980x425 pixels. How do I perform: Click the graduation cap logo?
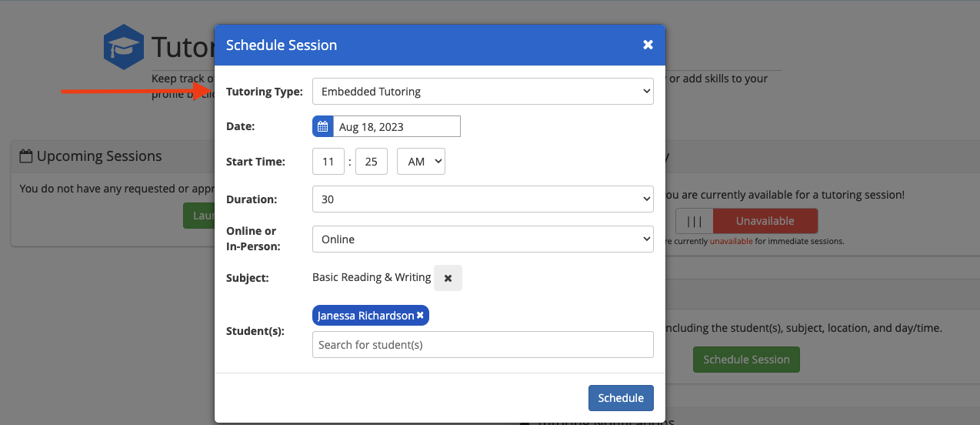point(123,47)
